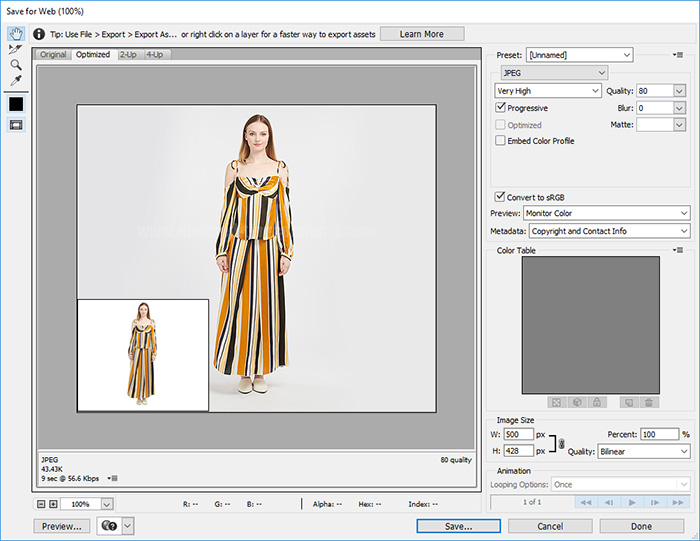Screen dimensions: 700x541
Task: Click the Blur value input field
Action: (x=654, y=108)
